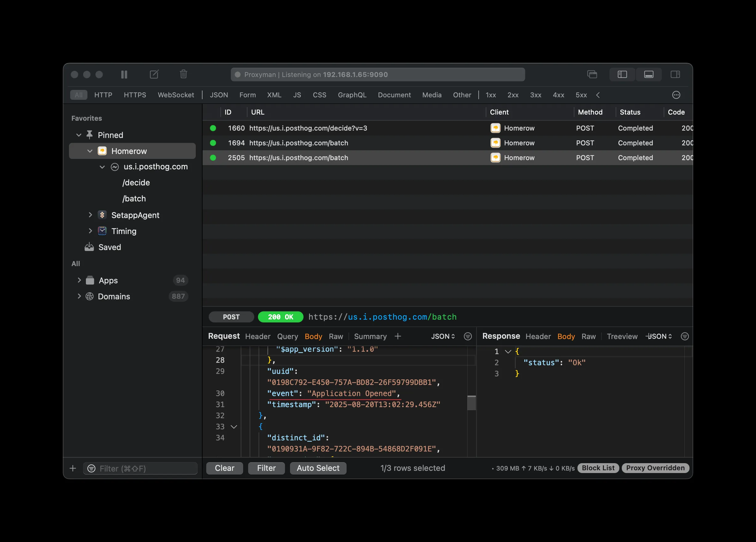Screen dimensions: 756x542
Task: Click the green status dot of request 2505
Action: (x=213, y=157)
